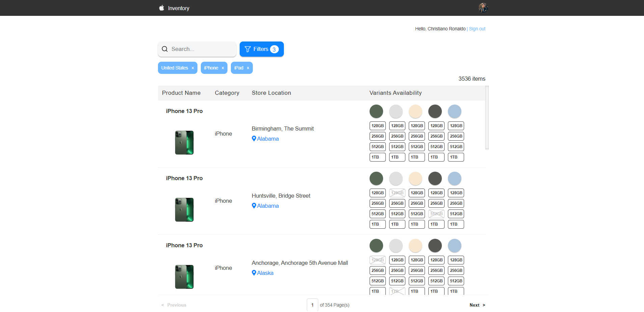Focus the Search input field
The height and width of the screenshot is (312, 644).
[x=197, y=49]
